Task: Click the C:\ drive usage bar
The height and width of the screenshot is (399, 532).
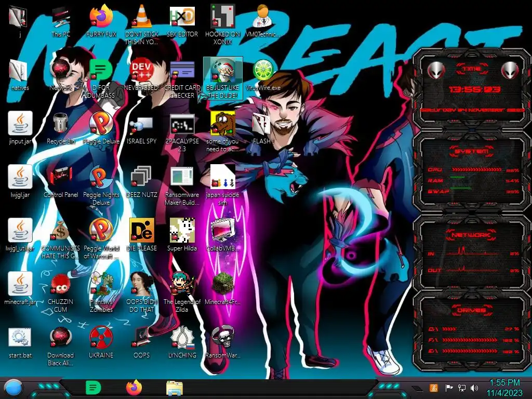Action: (x=449, y=329)
